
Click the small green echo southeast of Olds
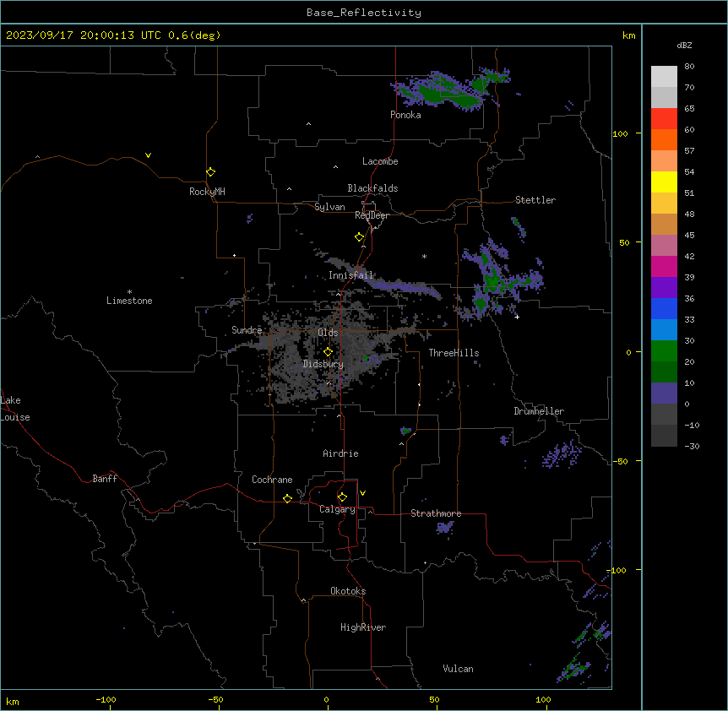tap(366, 358)
